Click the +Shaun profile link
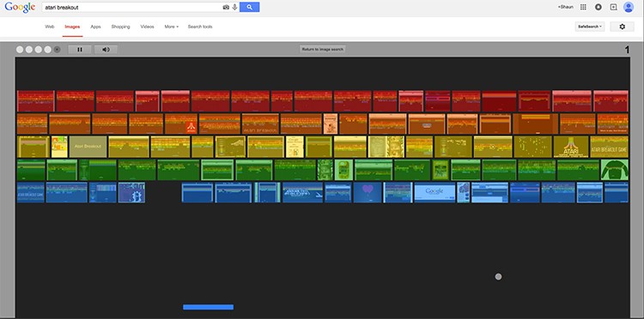Viewport: 644px width, 319px height. tap(565, 7)
